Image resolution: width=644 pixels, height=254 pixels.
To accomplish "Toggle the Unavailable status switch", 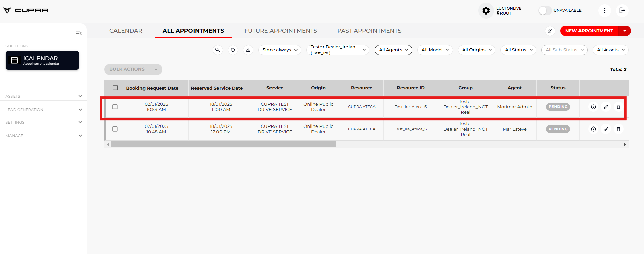I will pos(545,11).
